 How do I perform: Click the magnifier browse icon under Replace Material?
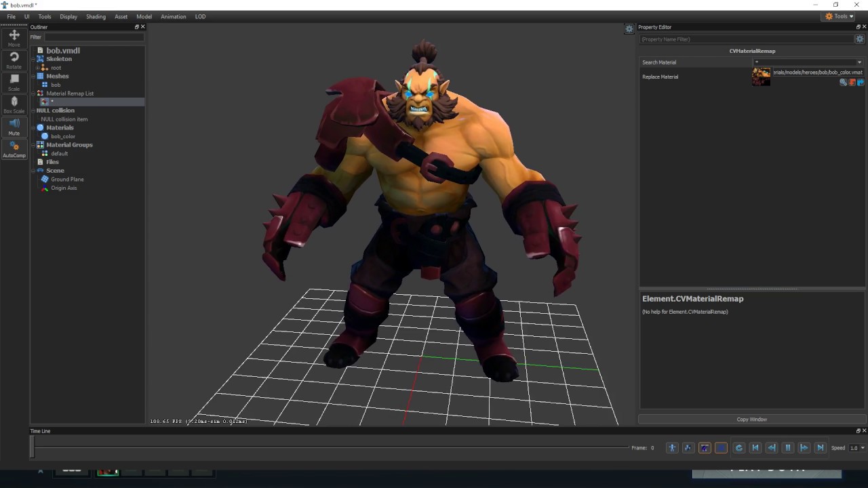pos(843,83)
